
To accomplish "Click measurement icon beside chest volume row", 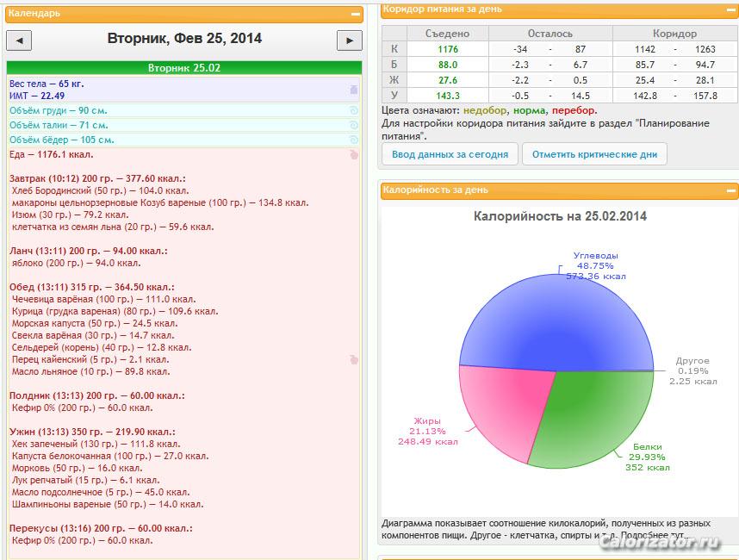I will [x=353, y=111].
